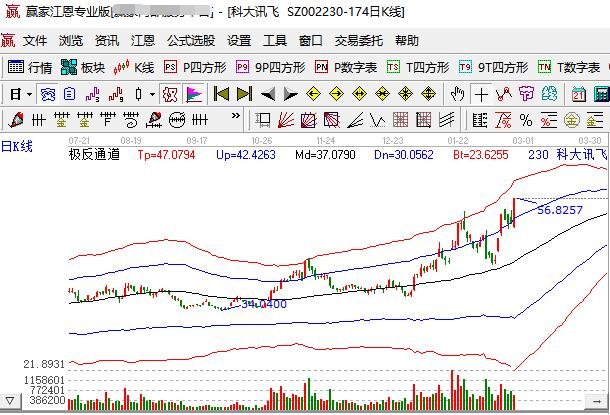Step back with black left arrow
The width and height of the screenshot is (610, 415).
268,94
